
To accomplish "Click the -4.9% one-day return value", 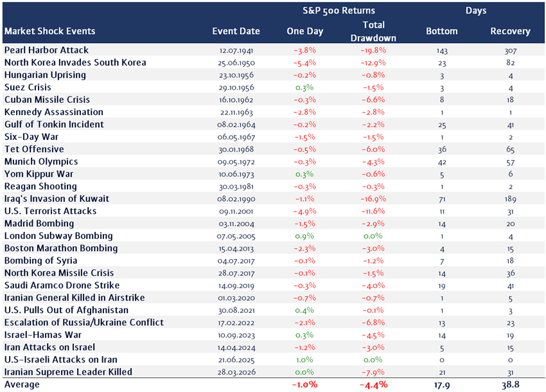I will (304, 211).
